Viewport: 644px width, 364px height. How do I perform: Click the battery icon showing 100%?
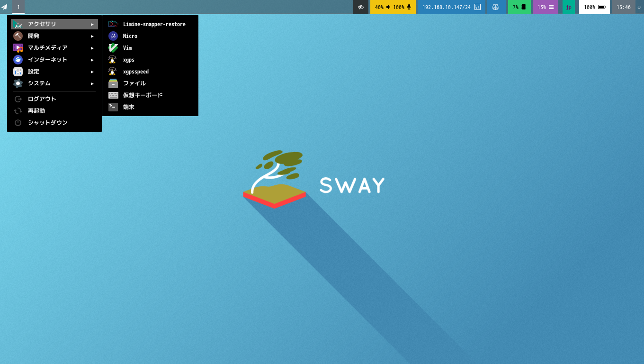coord(602,7)
